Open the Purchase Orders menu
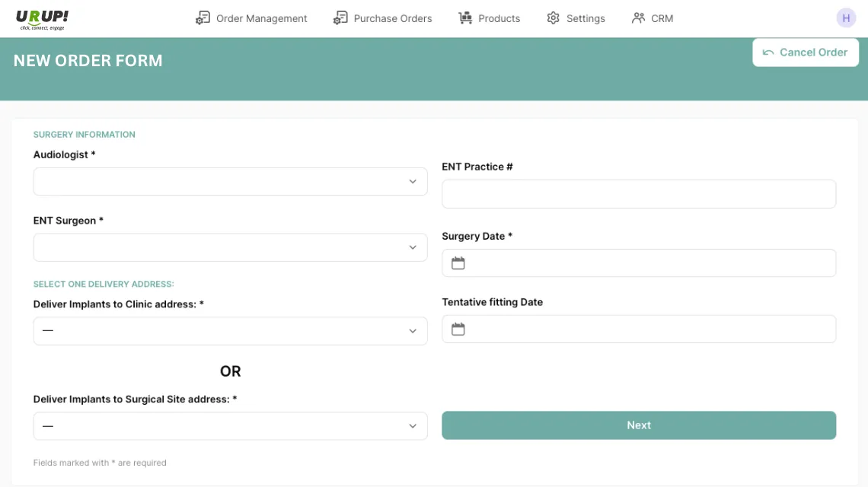Image resolution: width=868 pixels, height=487 pixels. pos(392,18)
